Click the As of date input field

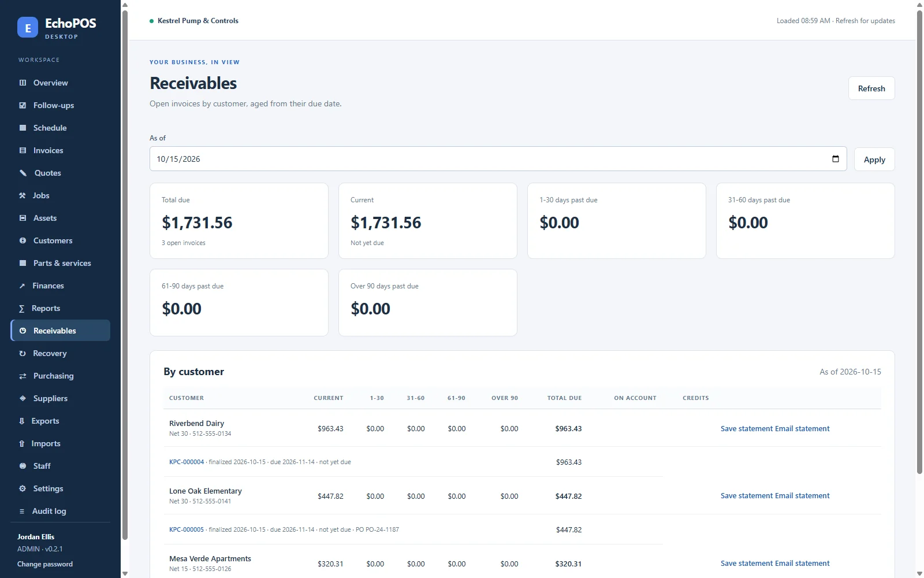498,158
